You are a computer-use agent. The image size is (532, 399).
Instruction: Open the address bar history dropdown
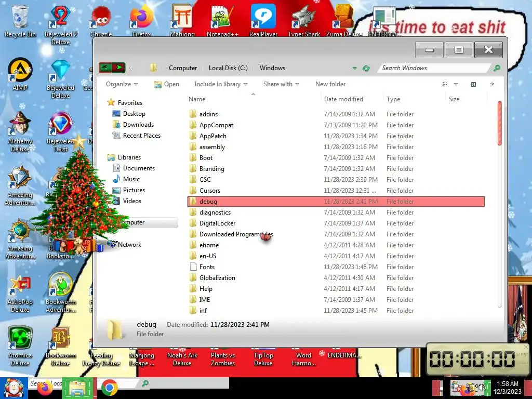click(x=354, y=68)
